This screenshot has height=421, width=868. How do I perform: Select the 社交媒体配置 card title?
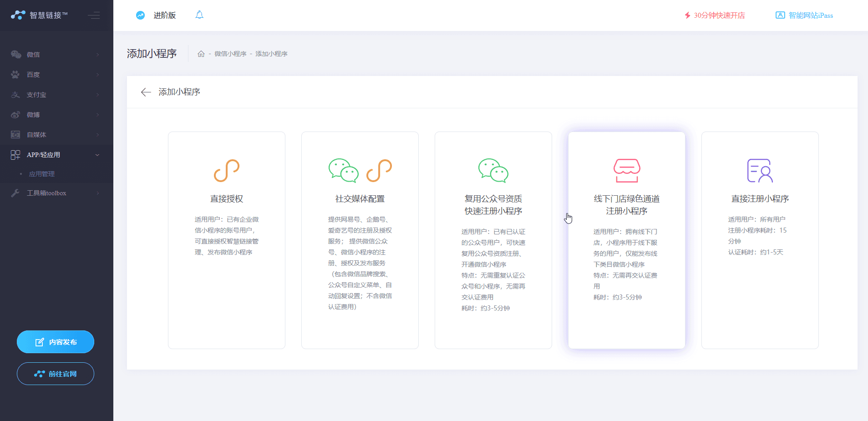[x=360, y=199]
